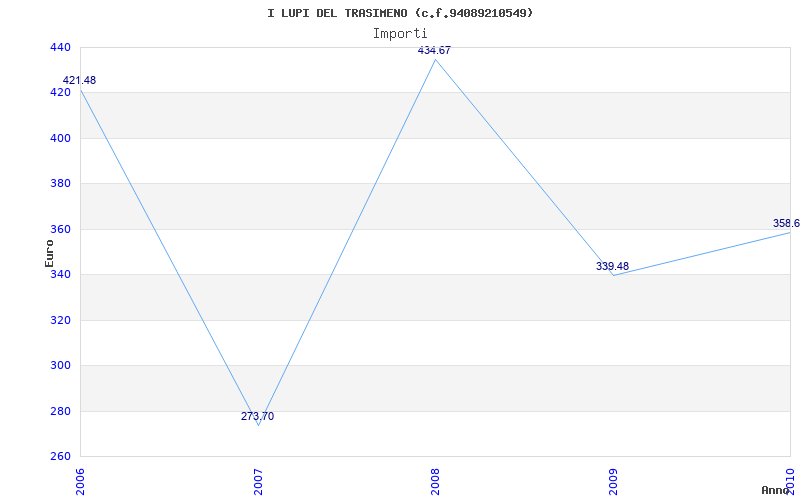Click the 339.48 data label
Screen dimensions: 800x500
[612, 266]
